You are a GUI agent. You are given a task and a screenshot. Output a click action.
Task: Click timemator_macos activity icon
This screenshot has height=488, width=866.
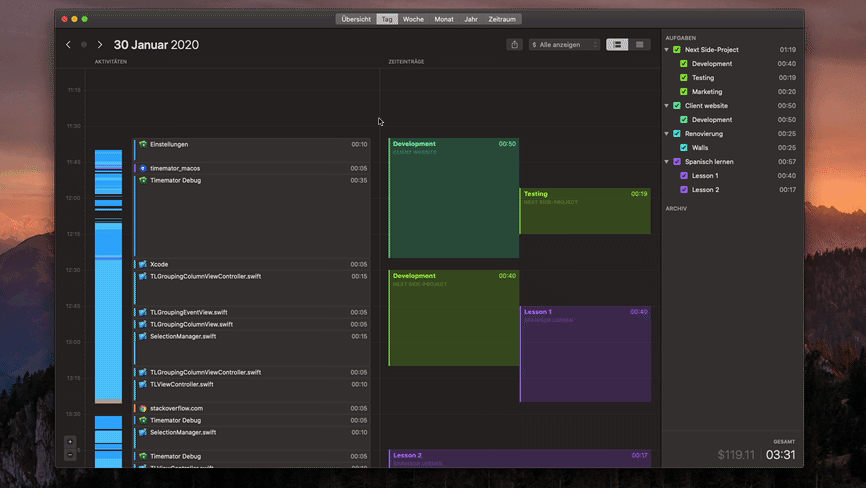pos(143,168)
